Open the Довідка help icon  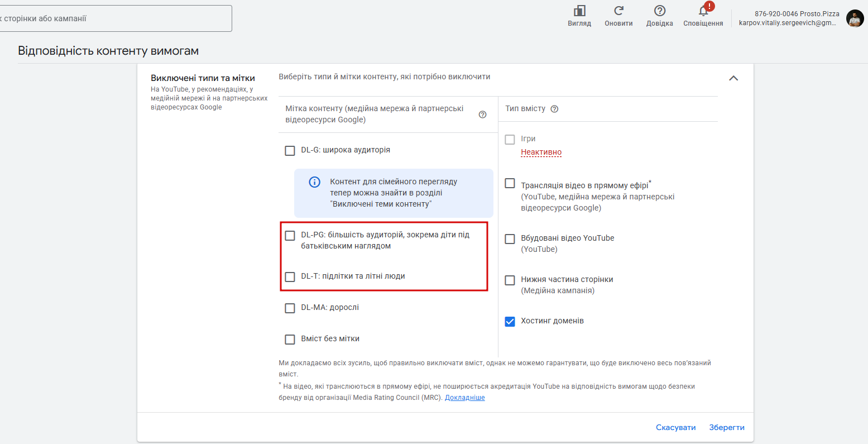[x=659, y=11]
